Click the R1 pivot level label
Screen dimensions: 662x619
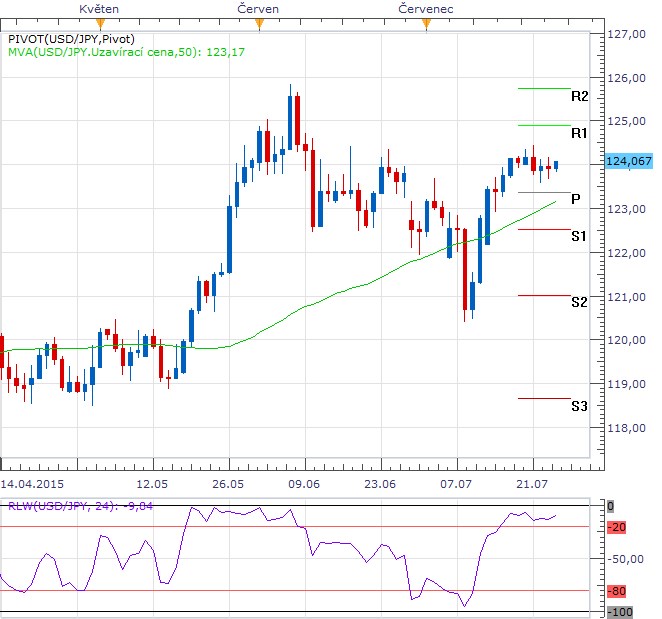[x=579, y=133]
